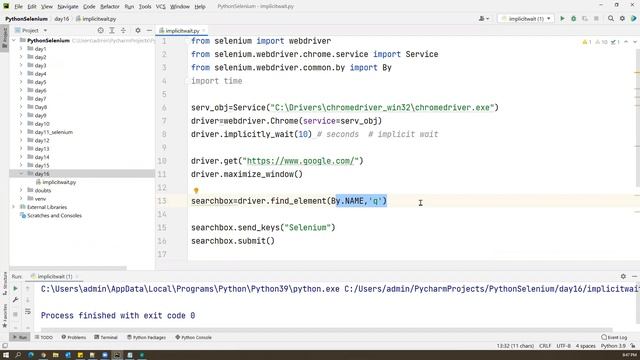Viewport: 640px width, 360px height.
Task: Expand the day11_selenium folder
Action: [21, 132]
